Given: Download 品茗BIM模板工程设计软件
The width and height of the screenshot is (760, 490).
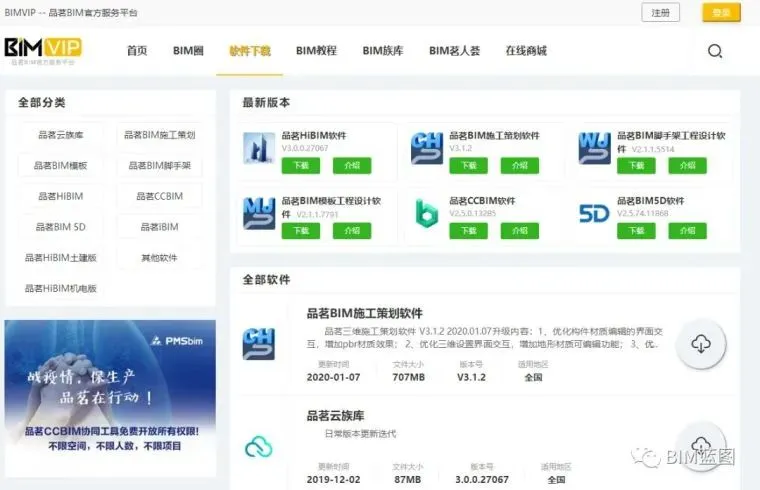Looking at the screenshot, I should coord(301,231).
